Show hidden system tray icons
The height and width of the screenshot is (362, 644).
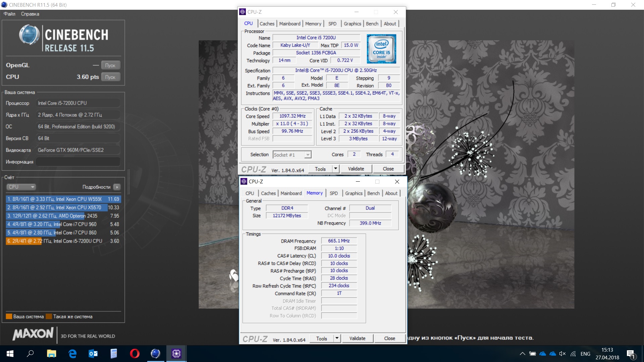(522, 354)
